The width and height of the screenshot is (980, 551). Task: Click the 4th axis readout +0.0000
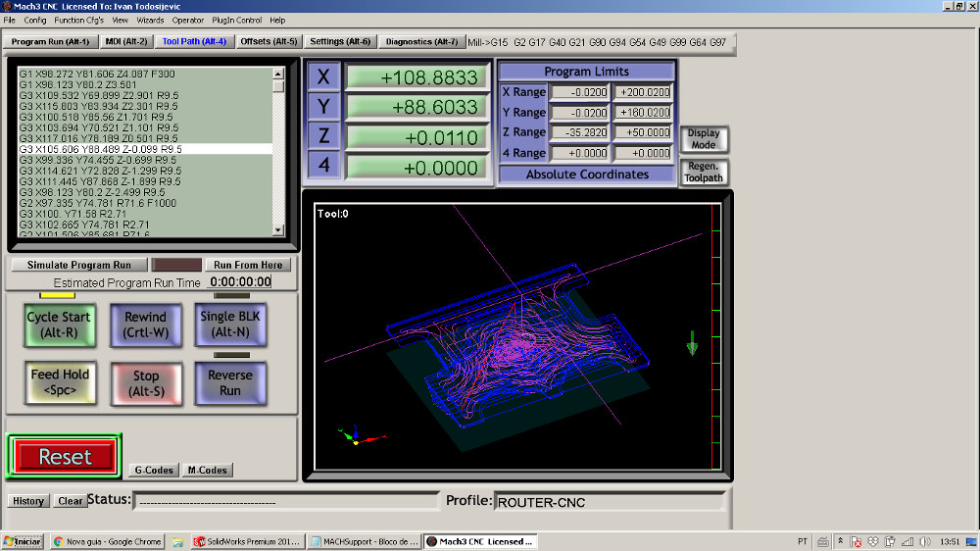[416, 167]
